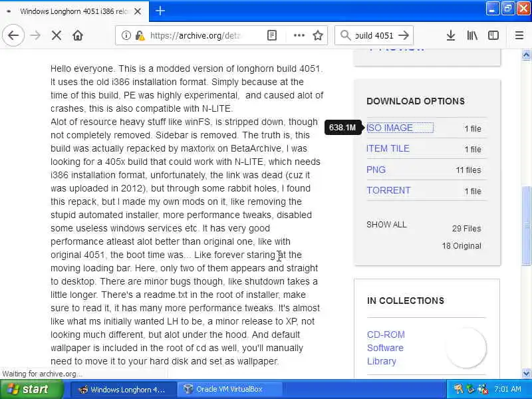532x399 pixels.
Task: Stop loading the page
Action: pyautogui.click(x=57, y=35)
